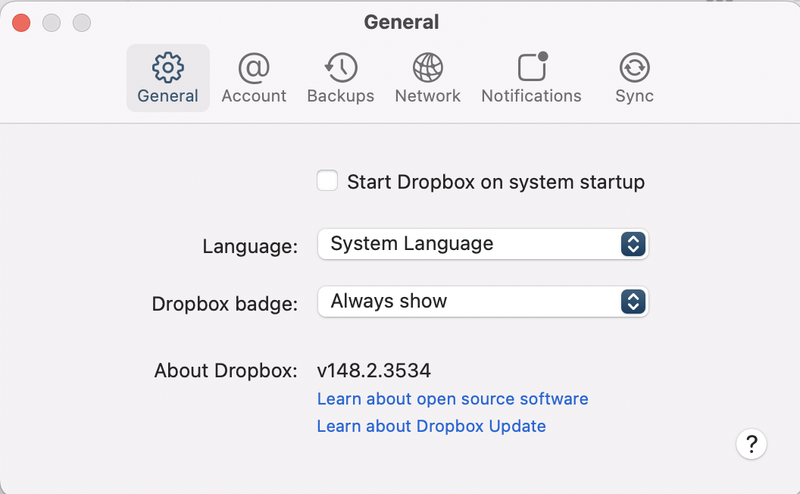Select the General gear tab
This screenshot has width=800, height=494.
(x=168, y=78)
